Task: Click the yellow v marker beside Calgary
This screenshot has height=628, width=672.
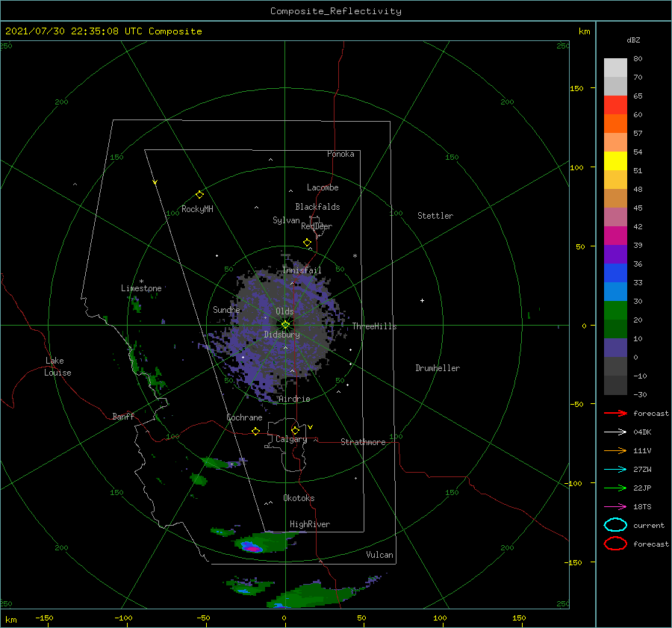Action: pos(310,427)
